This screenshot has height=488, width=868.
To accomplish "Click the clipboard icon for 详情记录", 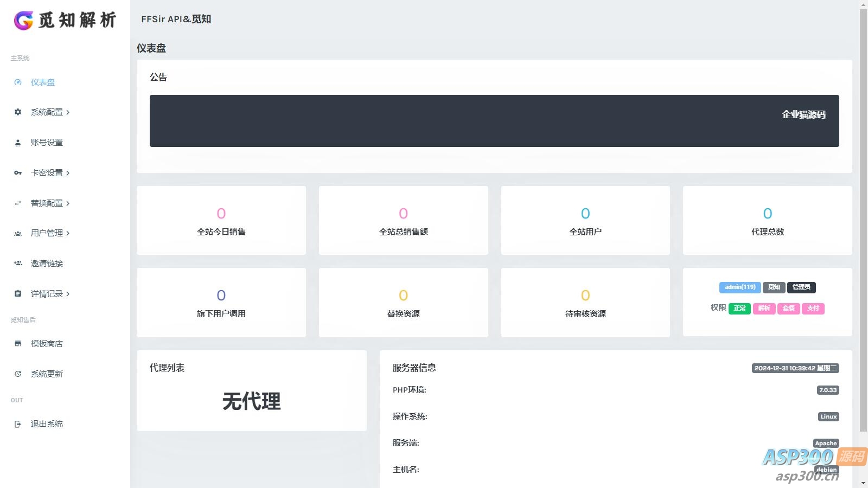I will (x=18, y=294).
